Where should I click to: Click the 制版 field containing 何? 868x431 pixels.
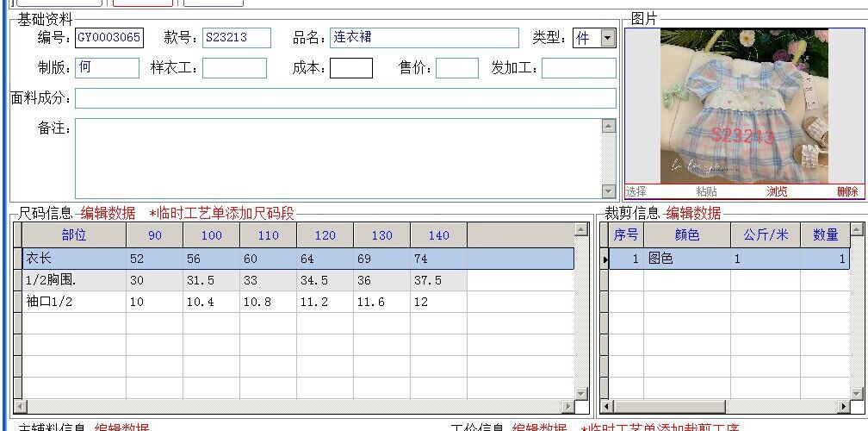coord(107,68)
